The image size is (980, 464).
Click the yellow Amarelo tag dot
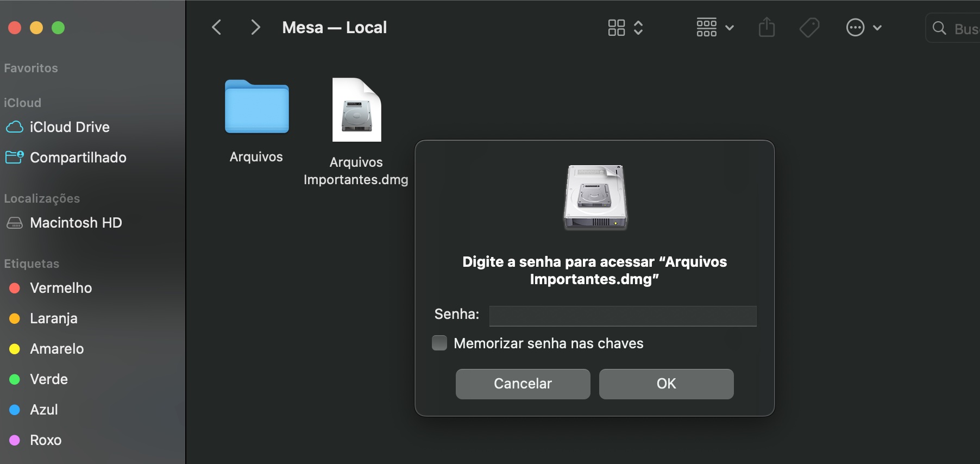coord(15,349)
